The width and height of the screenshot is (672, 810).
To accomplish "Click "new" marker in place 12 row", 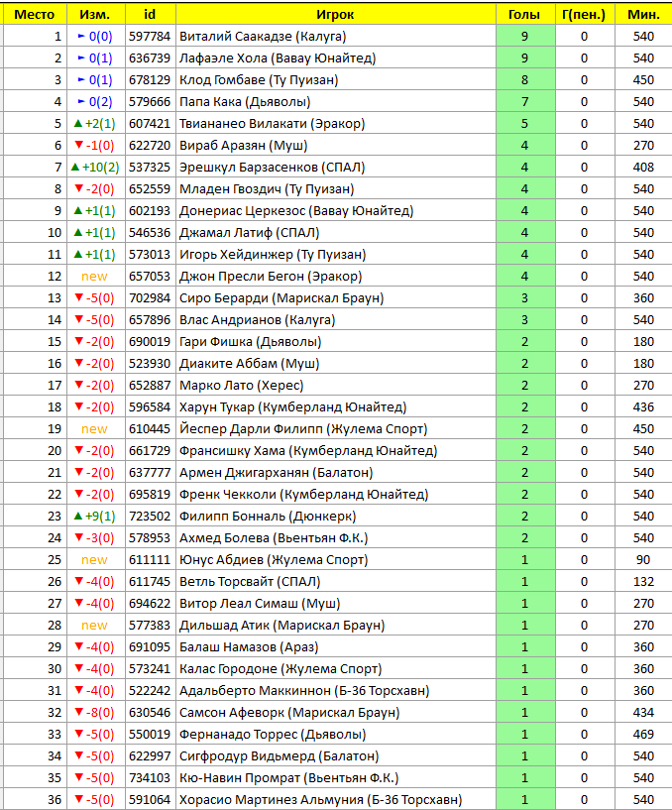I will tap(94, 277).
